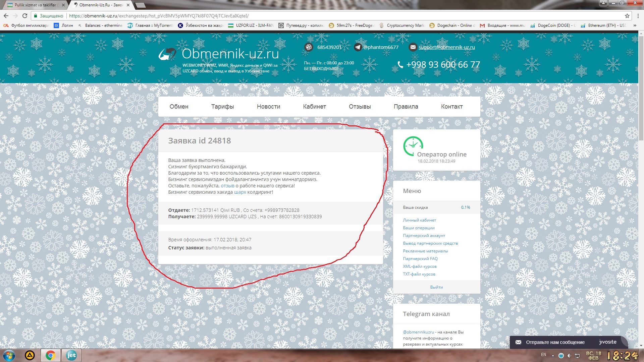Click the email envelope icon in header
644x362 pixels.
pos(413,47)
